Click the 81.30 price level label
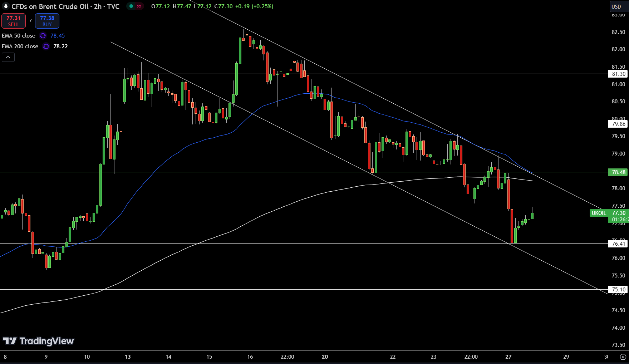Screen dimensions: 629x364 618,74
